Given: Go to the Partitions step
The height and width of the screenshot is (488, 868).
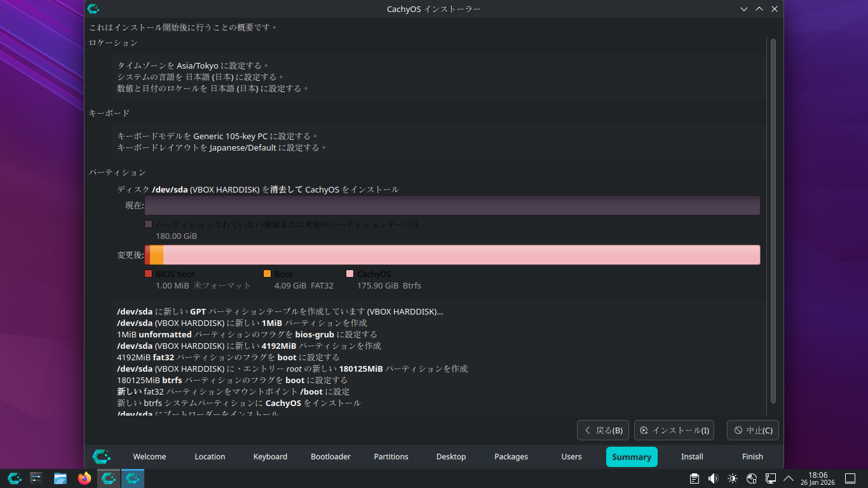Looking at the screenshot, I should coord(391,457).
